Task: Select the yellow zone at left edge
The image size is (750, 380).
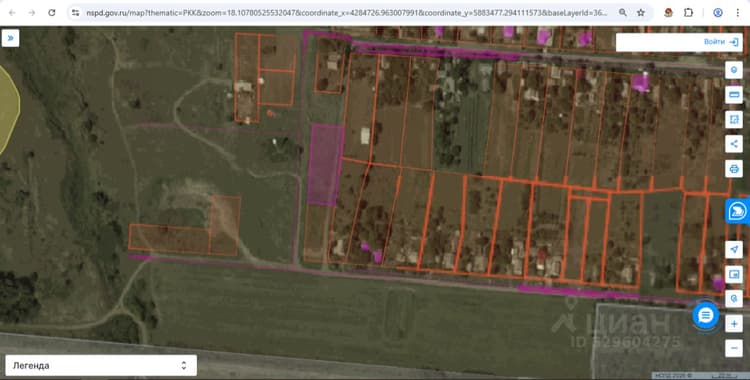Action: pyautogui.click(x=9, y=110)
